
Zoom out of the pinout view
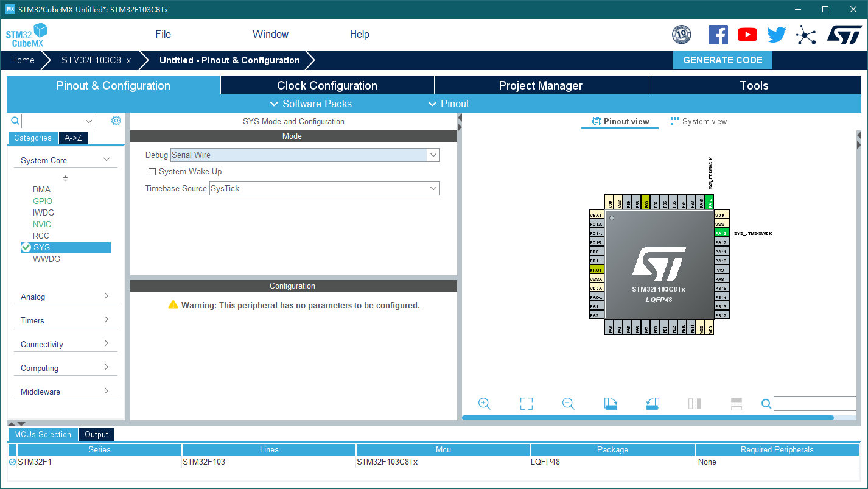[568, 403]
